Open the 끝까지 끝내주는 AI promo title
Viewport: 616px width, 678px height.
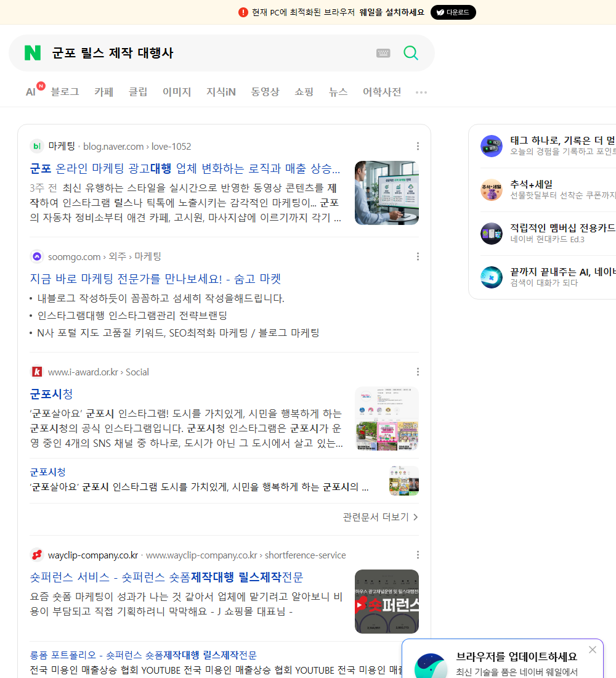[x=563, y=272]
